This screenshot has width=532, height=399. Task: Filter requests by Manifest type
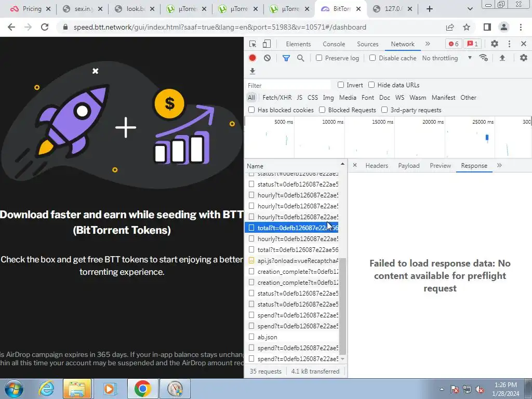(x=444, y=98)
